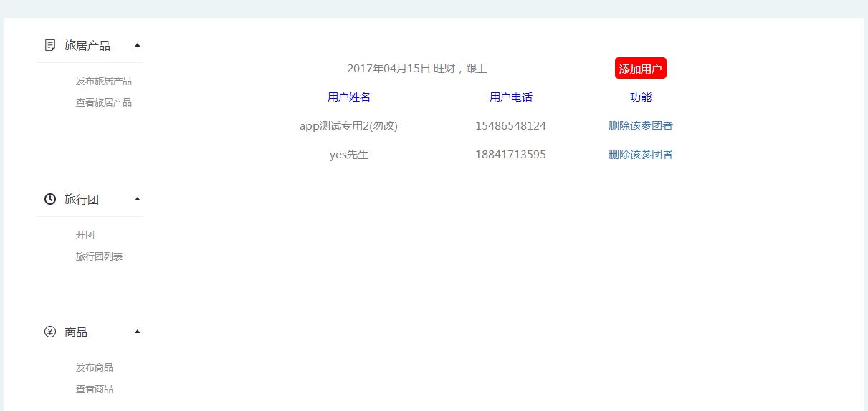The image size is (868, 411).
Task: Collapse the 旅居产品 section arrow
Action: point(138,45)
